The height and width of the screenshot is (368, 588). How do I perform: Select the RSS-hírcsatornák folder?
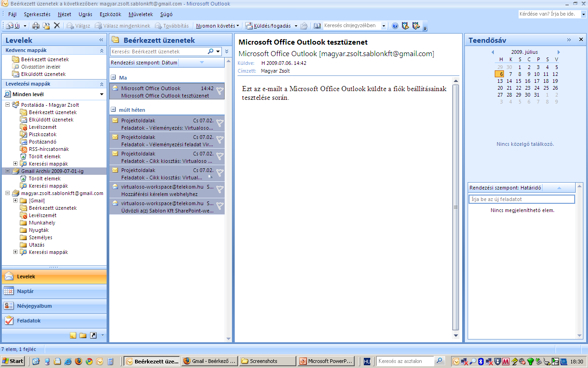[x=49, y=149]
